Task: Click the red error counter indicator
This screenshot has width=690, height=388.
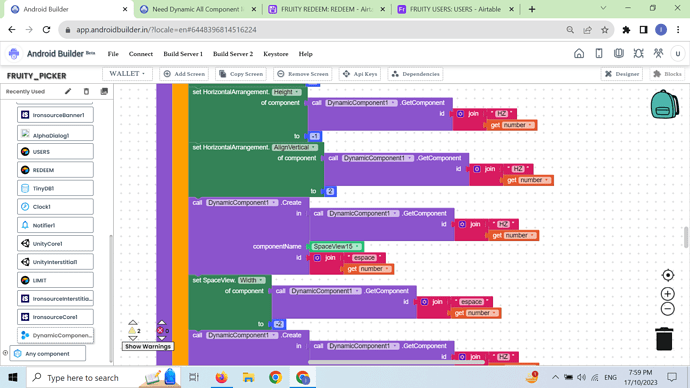Action: pos(161,330)
